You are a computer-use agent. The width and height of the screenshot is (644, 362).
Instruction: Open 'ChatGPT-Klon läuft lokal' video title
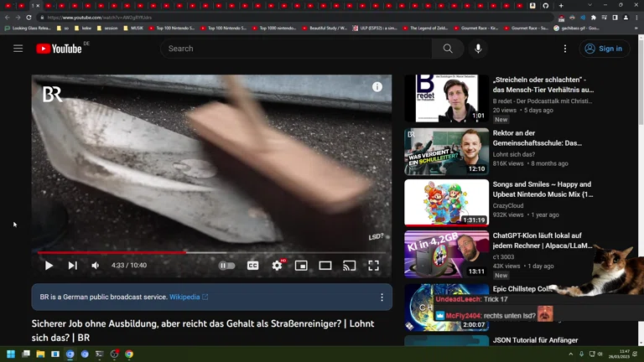pyautogui.click(x=543, y=240)
